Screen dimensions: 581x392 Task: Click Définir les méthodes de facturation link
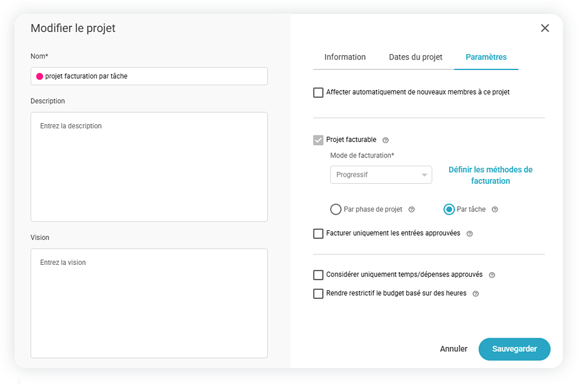tap(490, 175)
